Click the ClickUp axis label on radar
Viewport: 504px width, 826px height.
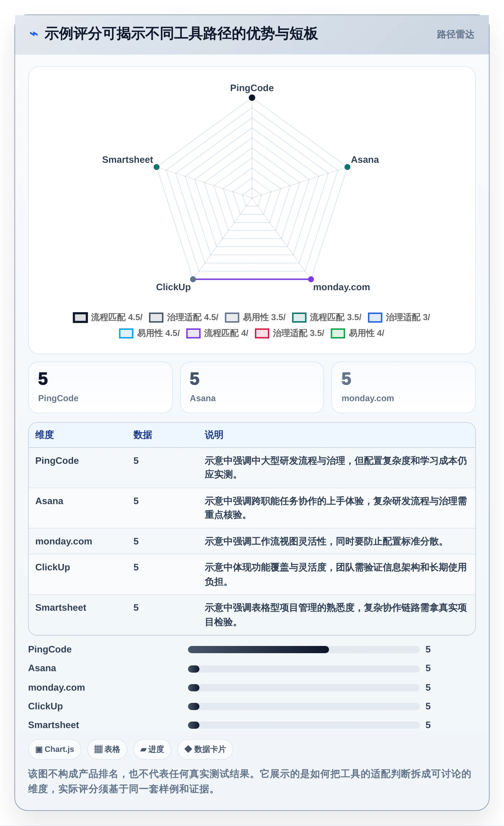point(173,287)
